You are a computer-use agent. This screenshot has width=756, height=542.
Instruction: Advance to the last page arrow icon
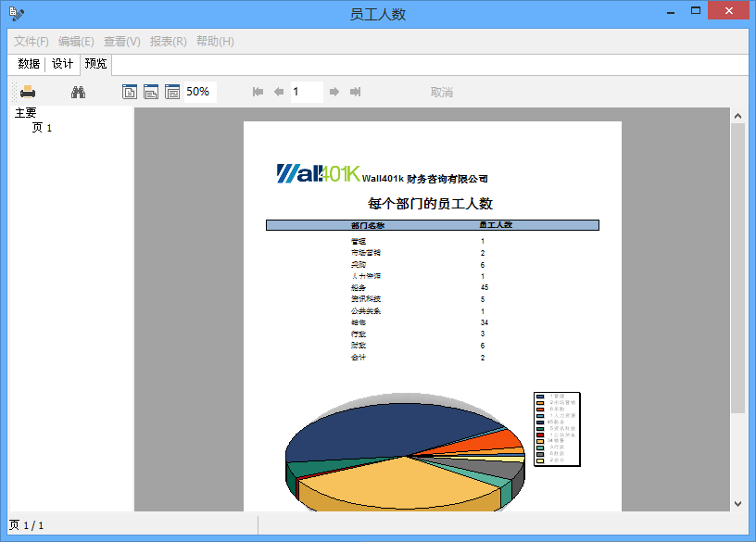pos(355,91)
